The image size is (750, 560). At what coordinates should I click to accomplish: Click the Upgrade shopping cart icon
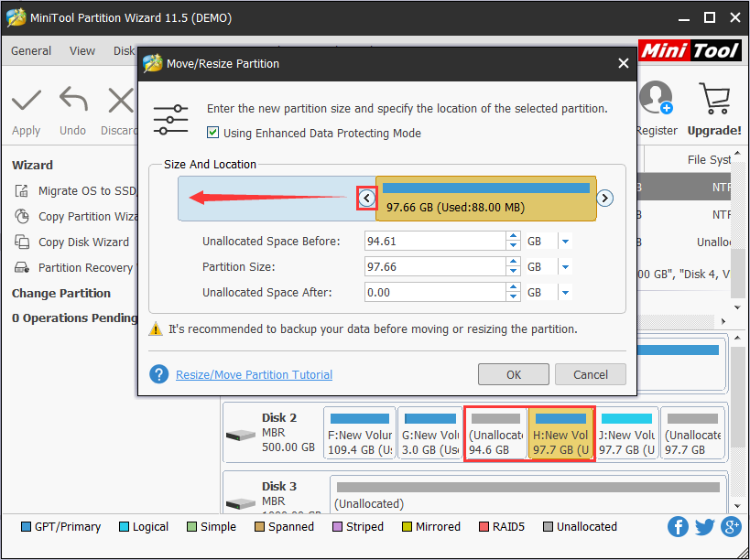(x=714, y=99)
